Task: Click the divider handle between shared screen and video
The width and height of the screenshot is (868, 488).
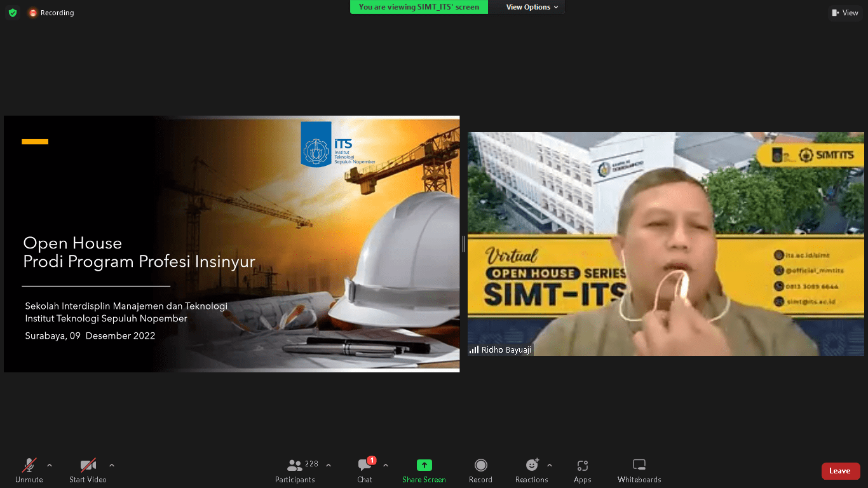Action: [x=464, y=244]
